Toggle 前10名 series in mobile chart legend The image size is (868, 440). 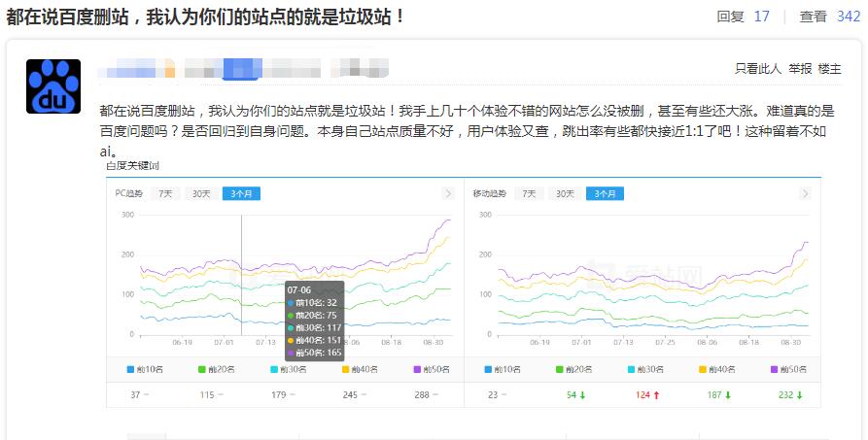(x=503, y=369)
